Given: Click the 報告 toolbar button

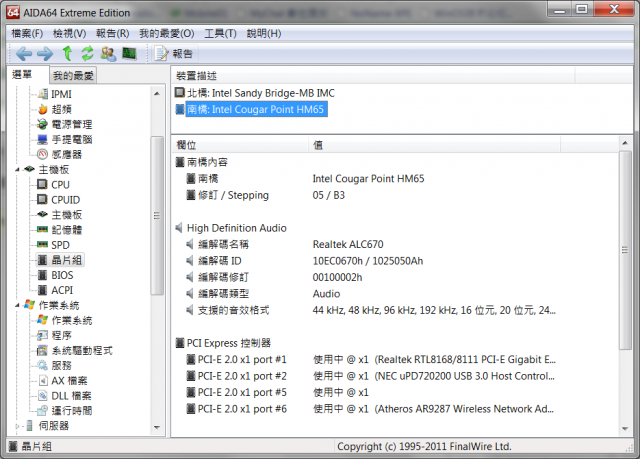Looking at the screenshot, I should pyautogui.click(x=174, y=53).
